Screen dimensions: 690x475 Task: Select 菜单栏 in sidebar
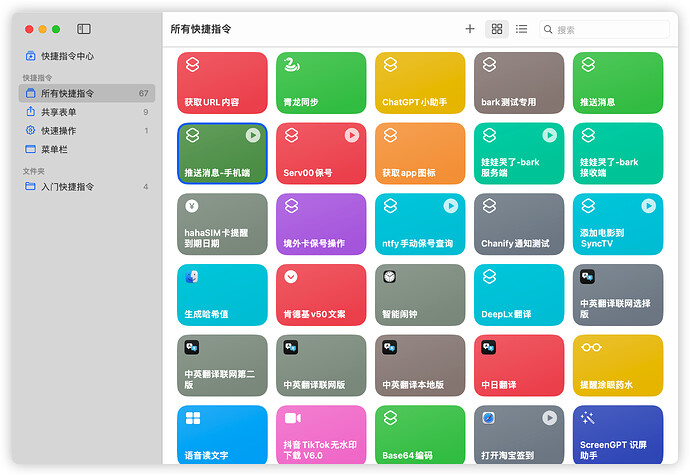tap(87, 149)
